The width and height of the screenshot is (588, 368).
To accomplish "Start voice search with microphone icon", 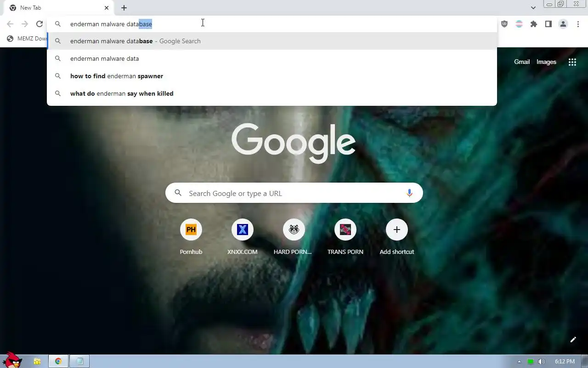I will coord(409,193).
